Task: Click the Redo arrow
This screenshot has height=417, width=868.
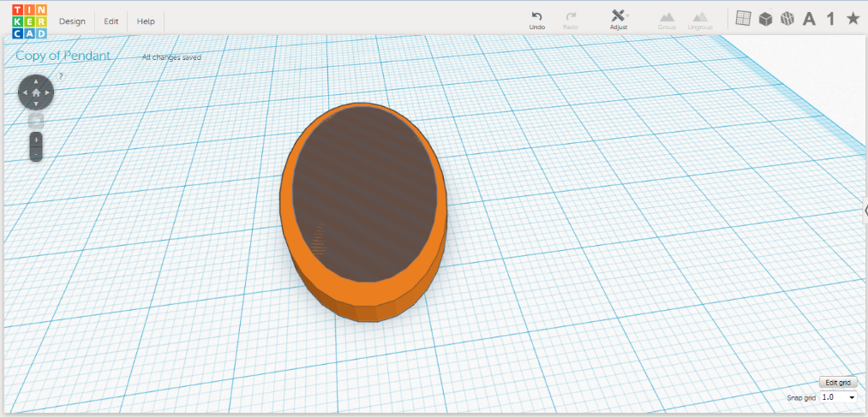Action: coord(571,21)
